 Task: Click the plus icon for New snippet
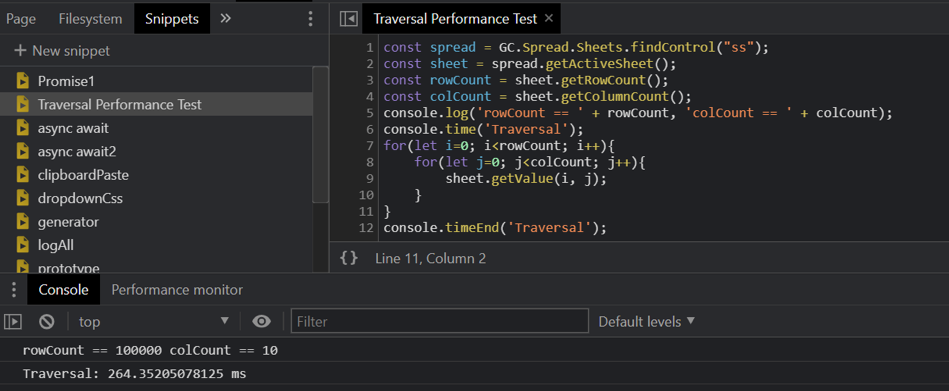[x=20, y=51]
